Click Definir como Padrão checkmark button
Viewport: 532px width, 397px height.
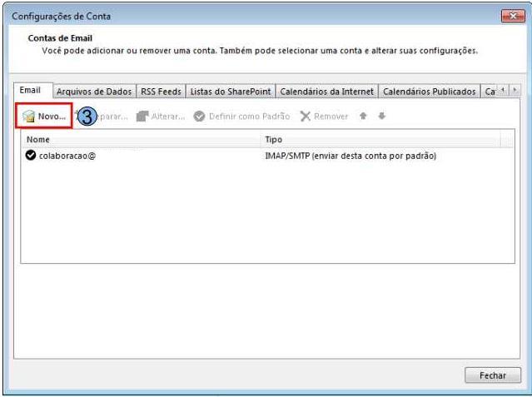click(241, 117)
